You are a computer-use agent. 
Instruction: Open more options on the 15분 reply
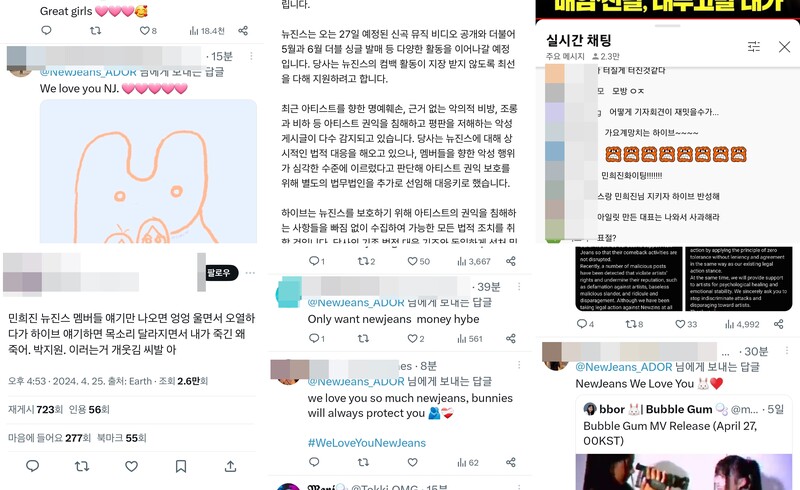click(x=251, y=56)
